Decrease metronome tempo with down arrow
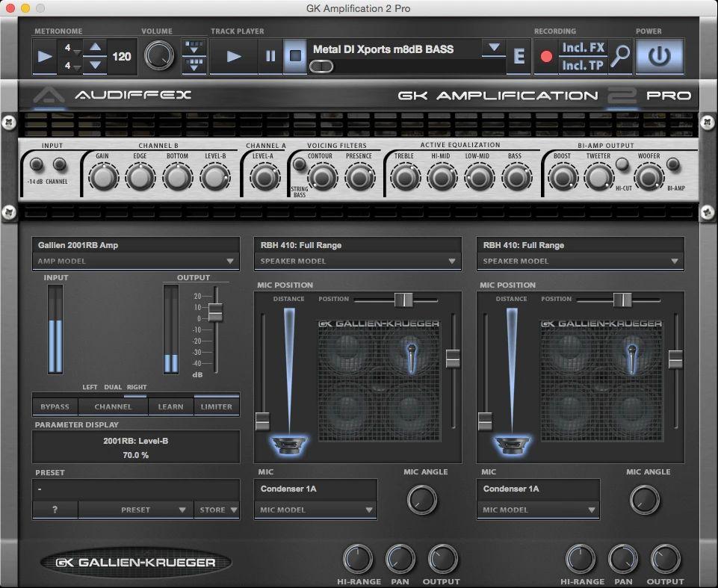This screenshot has width=718, height=588. pos(95,65)
